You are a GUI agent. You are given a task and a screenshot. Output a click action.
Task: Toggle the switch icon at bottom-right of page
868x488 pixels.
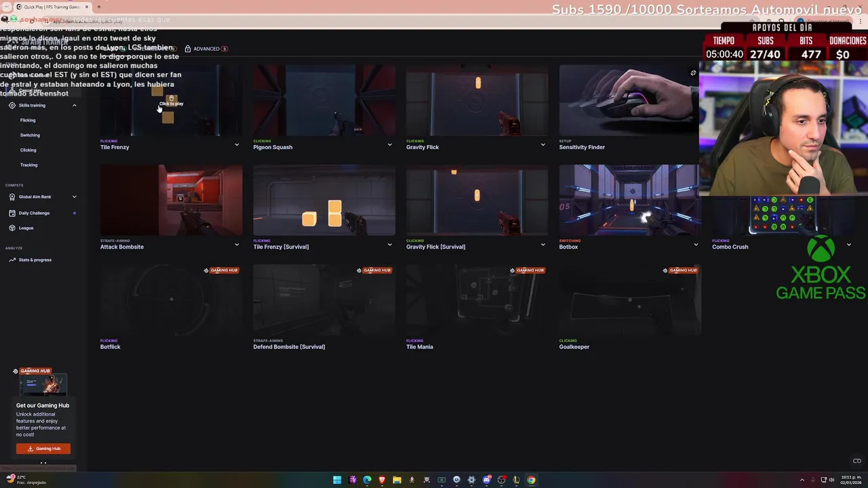click(x=856, y=461)
